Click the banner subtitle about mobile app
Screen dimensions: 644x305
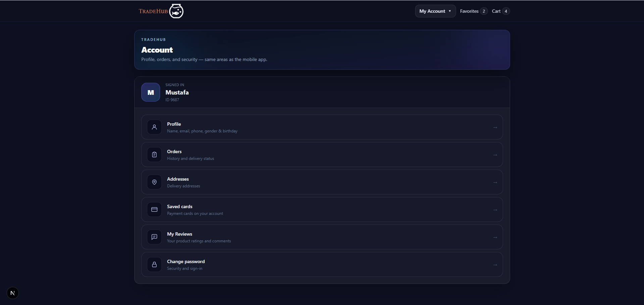(204, 59)
